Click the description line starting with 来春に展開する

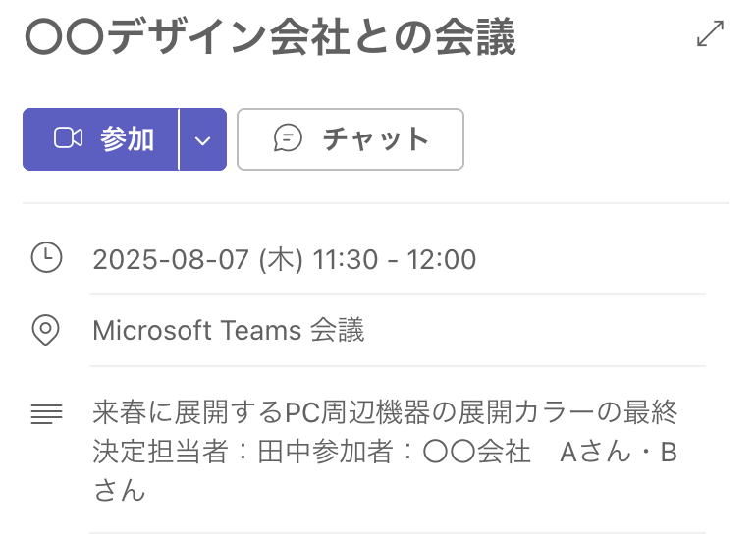coord(385,412)
